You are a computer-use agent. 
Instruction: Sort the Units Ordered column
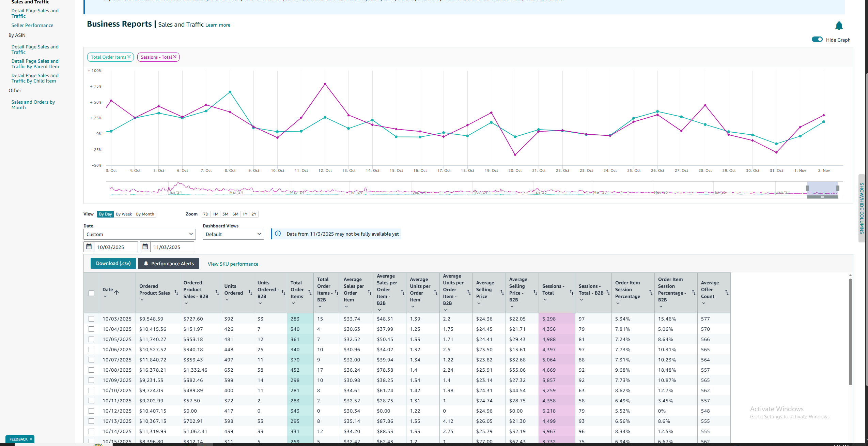[250, 293]
